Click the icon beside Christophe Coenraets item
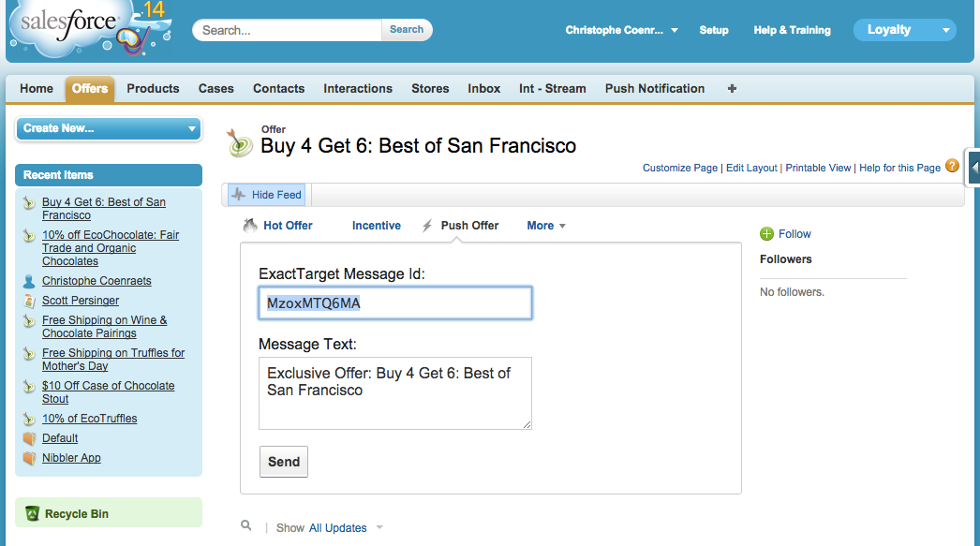This screenshot has height=546, width=980. (x=29, y=281)
